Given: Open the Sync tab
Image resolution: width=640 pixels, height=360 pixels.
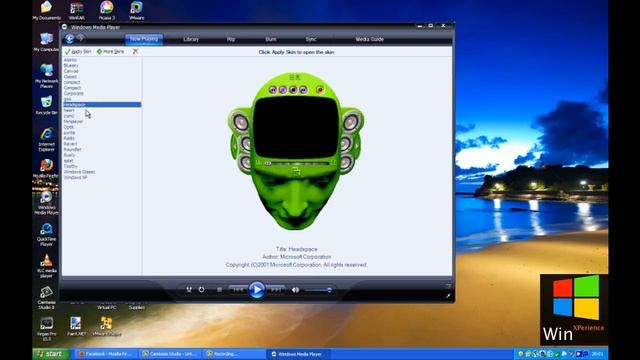Looking at the screenshot, I should tap(311, 39).
